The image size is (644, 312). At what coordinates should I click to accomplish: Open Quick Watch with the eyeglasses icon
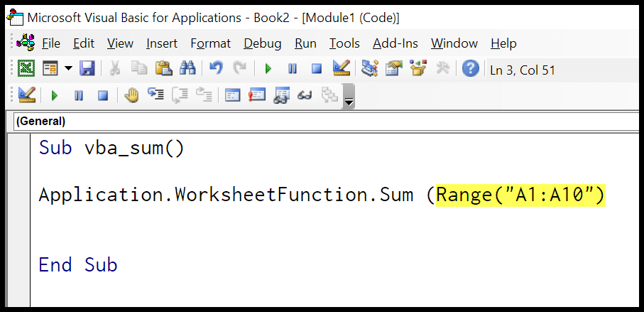pos(306,95)
